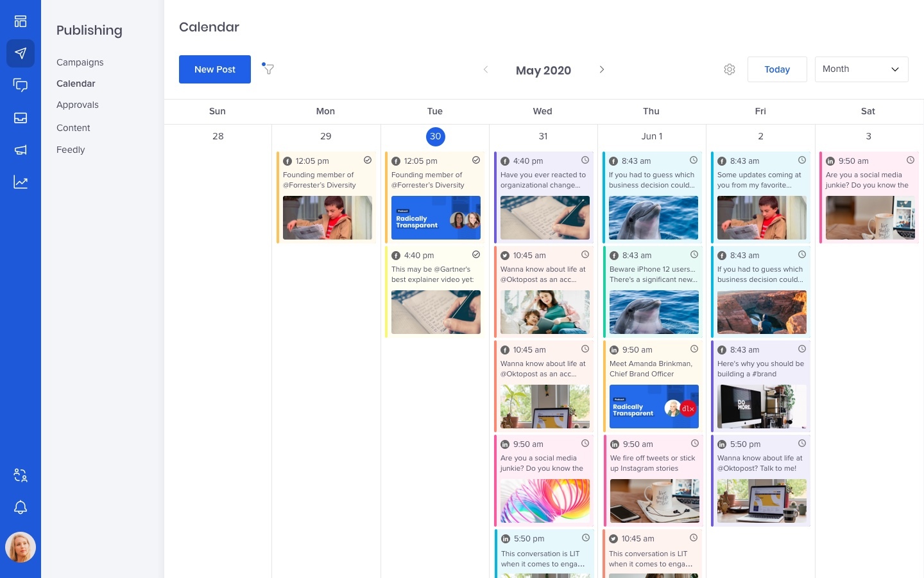Jump to Today in calendar
This screenshot has height=578, width=924.
click(777, 69)
